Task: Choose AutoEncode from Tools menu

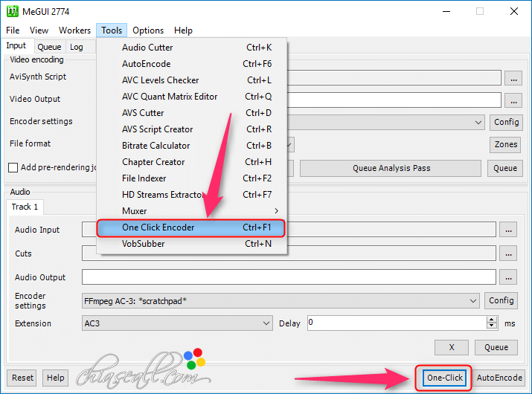Action: tap(192, 64)
